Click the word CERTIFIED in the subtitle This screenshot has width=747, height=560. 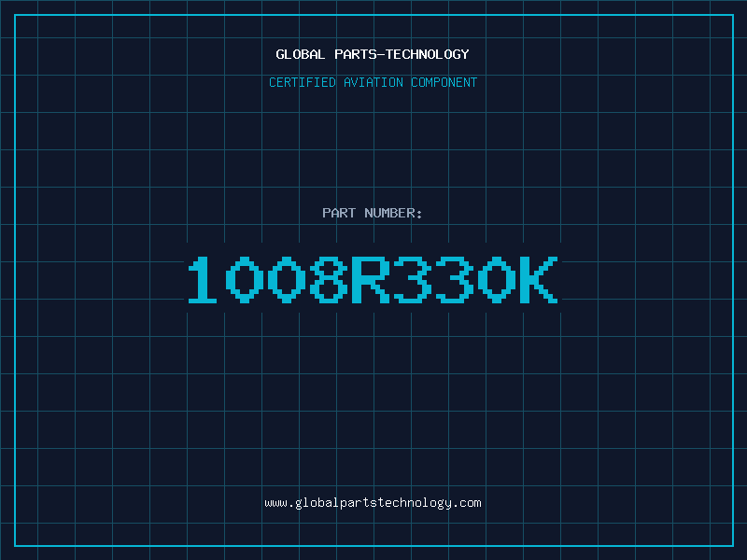(x=301, y=82)
